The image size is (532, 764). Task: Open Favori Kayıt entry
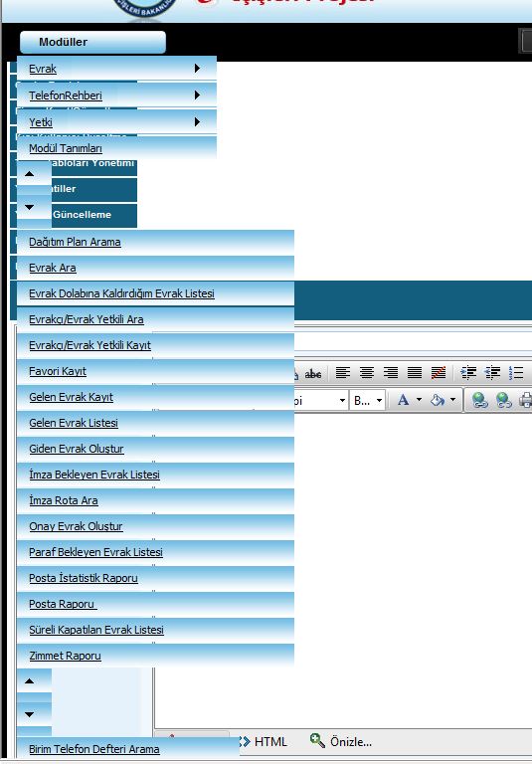click(x=155, y=371)
